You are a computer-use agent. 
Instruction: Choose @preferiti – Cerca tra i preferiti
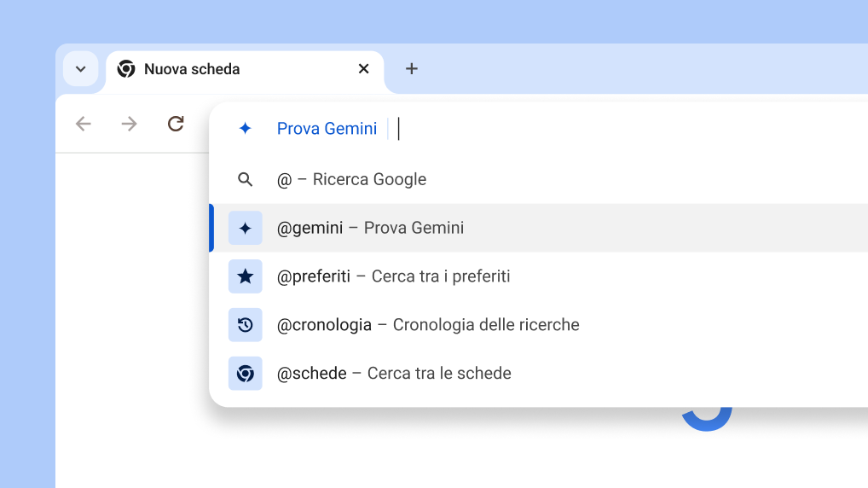click(539, 276)
